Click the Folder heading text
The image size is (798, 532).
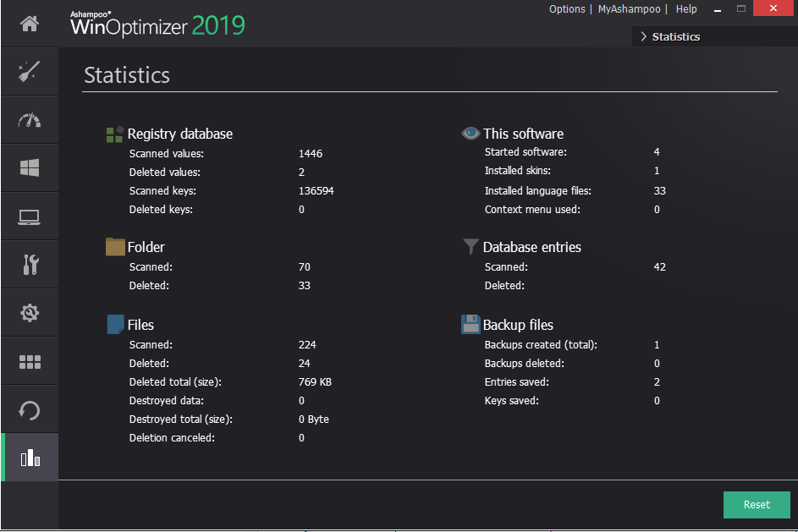[x=146, y=247]
